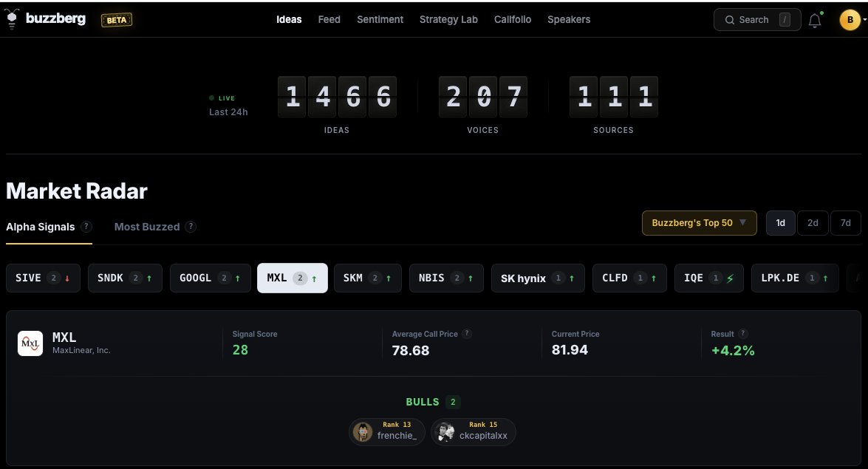This screenshot has width=868, height=469.
Task: Click the IDEAS counter 1466
Action: (337, 97)
